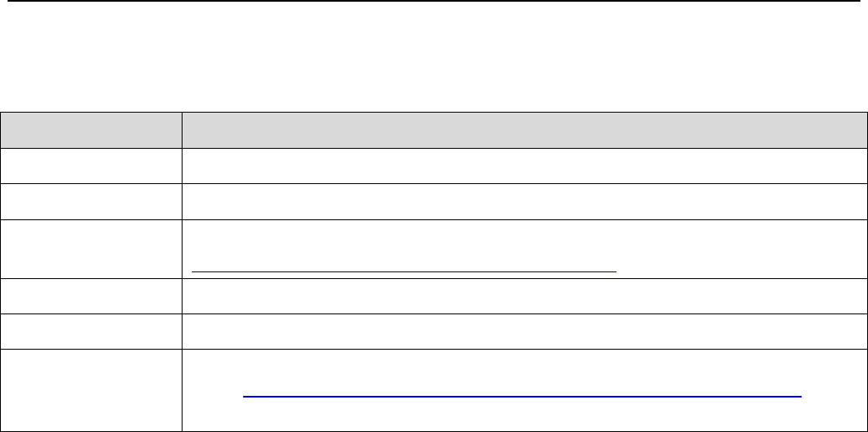Image resolution: width=868 pixels, height=432 pixels.
Task: Click the blank page area above the table
Action: click(x=434, y=59)
